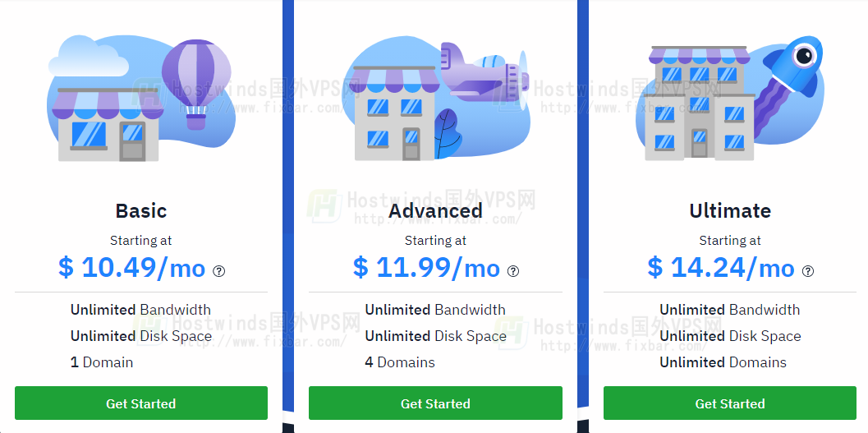Viewport: 868px width, 433px height.
Task: Click the blue leaf beside Advanced building
Action: click(x=448, y=133)
